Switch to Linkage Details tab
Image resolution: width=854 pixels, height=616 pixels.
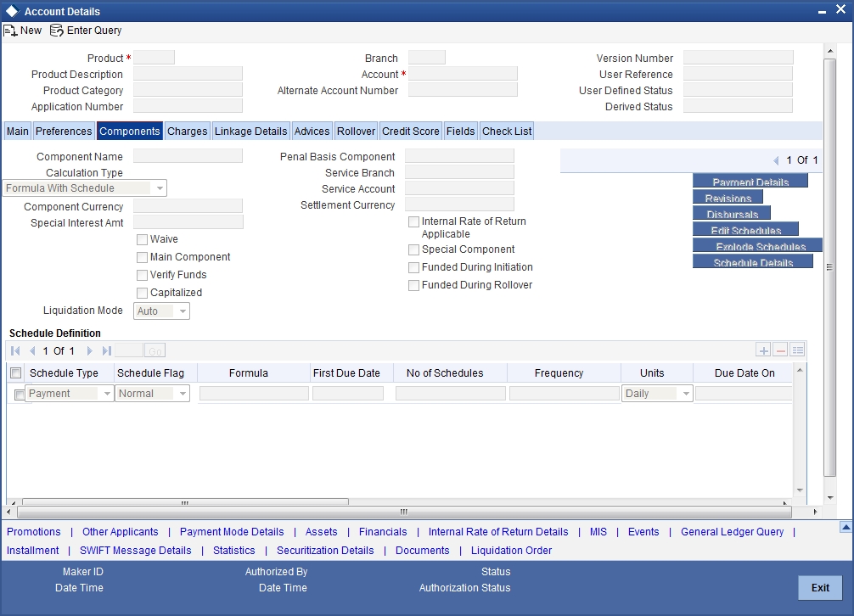250,132
